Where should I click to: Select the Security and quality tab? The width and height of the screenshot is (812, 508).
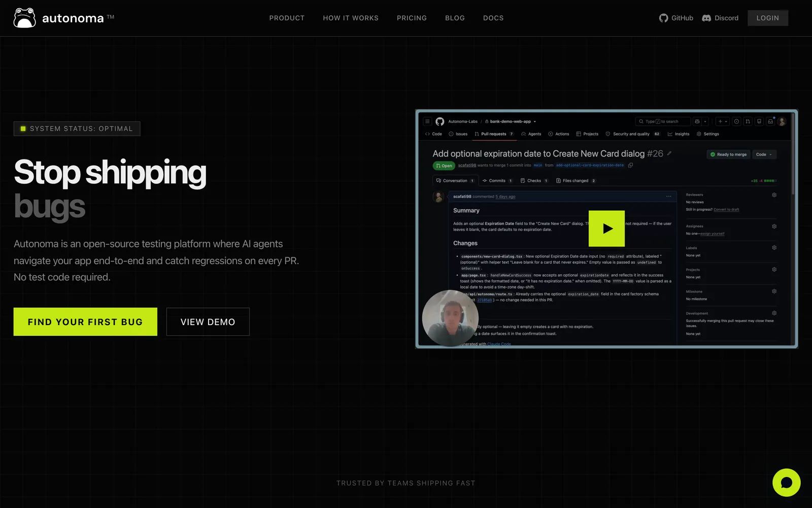[x=632, y=134]
